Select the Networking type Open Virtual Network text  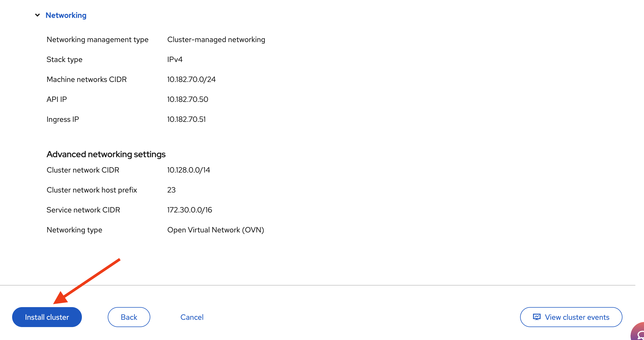(x=215, y=230)
